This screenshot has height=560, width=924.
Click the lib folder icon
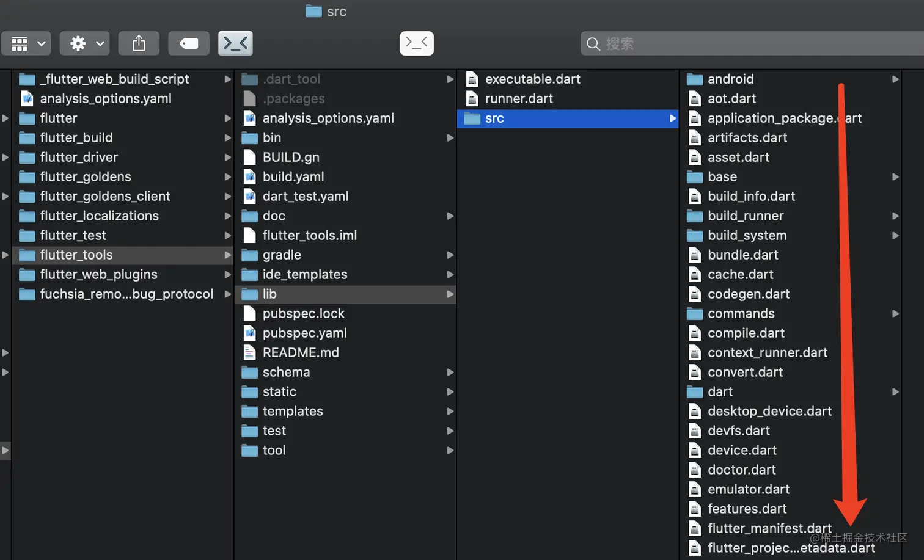click(x=249, y=294)
